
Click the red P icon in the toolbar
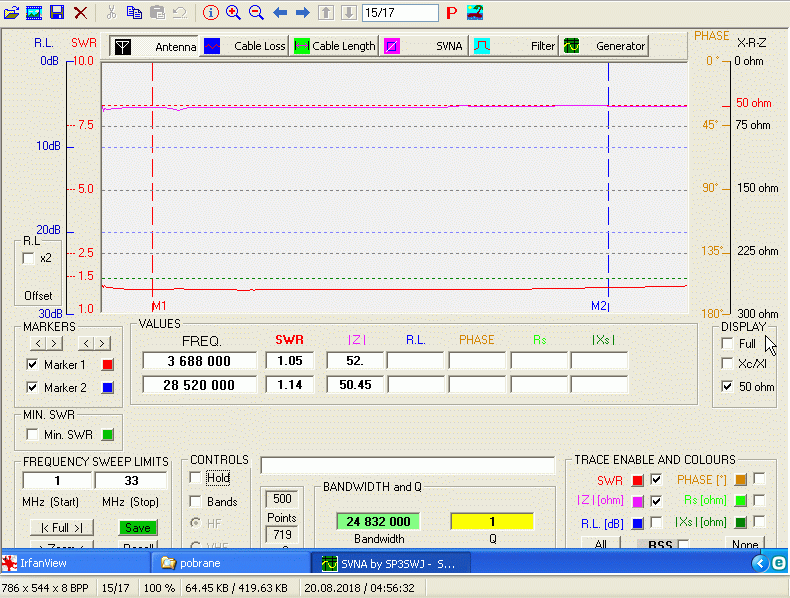(x=451, y=13)
